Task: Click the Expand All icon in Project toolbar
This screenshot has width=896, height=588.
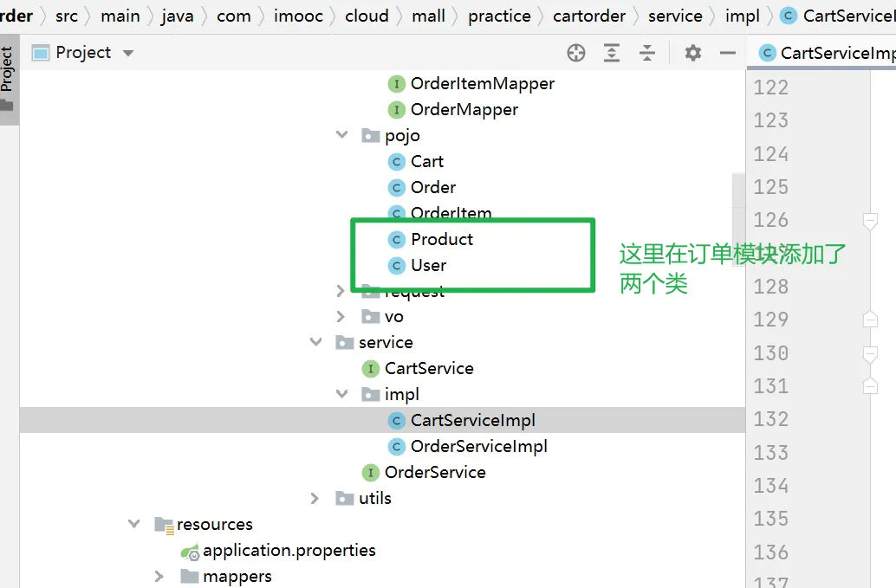Action: (612, 53)
